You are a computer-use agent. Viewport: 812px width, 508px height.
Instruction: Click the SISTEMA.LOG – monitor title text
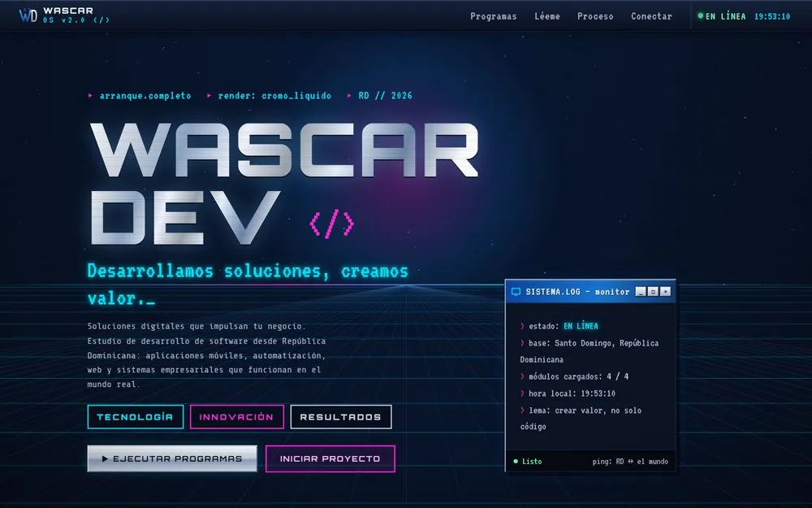577,292
